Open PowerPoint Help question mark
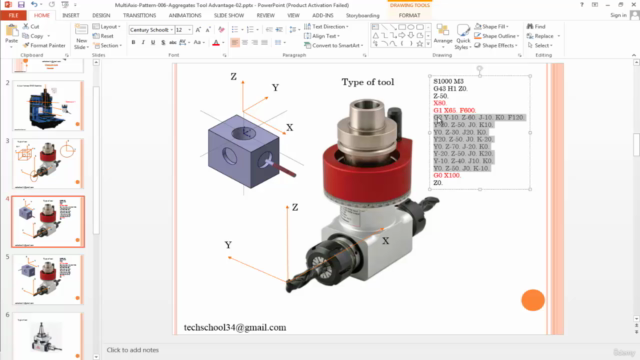Screen dimensions: 640x360 click(x=582, y=5)
